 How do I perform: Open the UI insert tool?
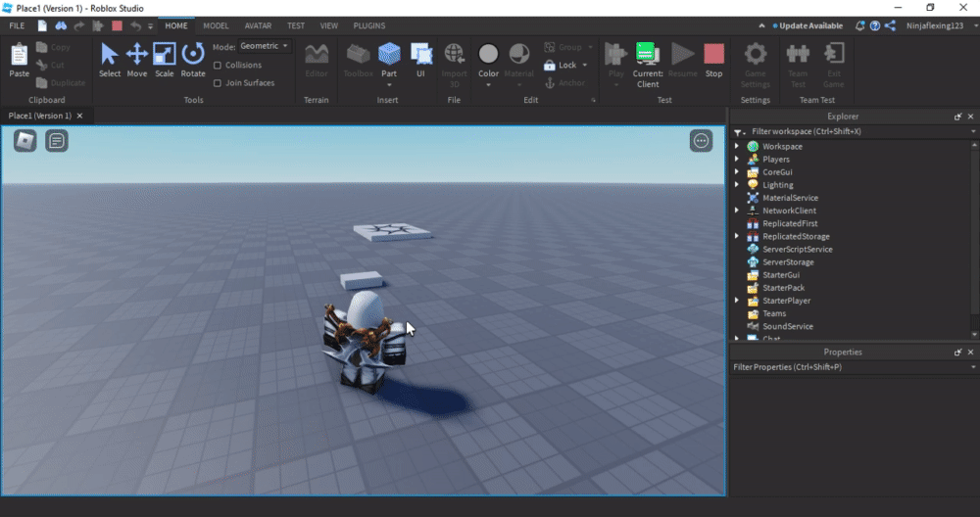coord(420,59)
